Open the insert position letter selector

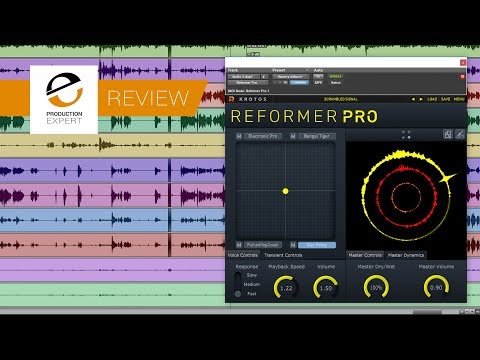[264, 76]
